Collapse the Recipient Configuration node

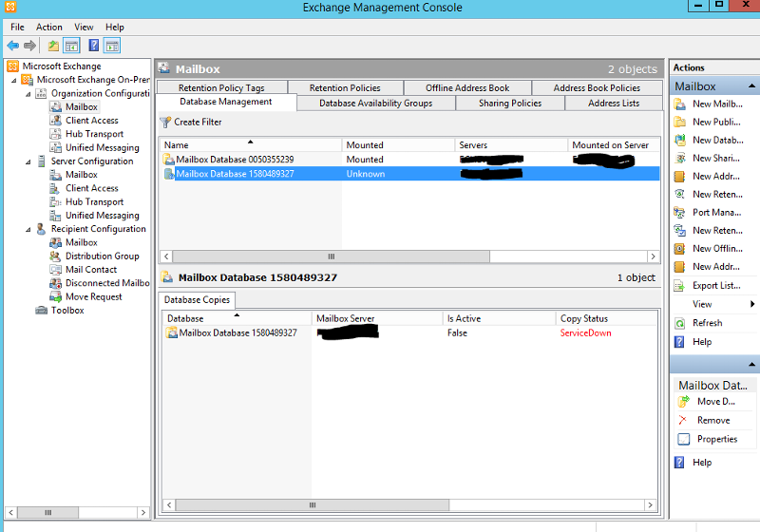(28, 229)
